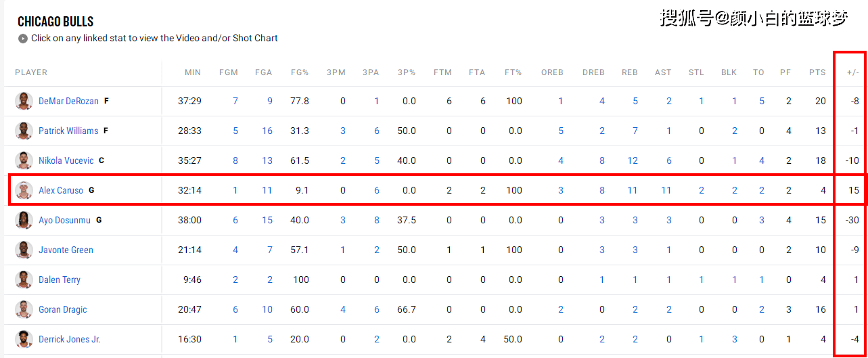View Goran Dragic's 4 three-pointers made
The width and height of the screenshot is (868, 358).
(x=343, y=309)
